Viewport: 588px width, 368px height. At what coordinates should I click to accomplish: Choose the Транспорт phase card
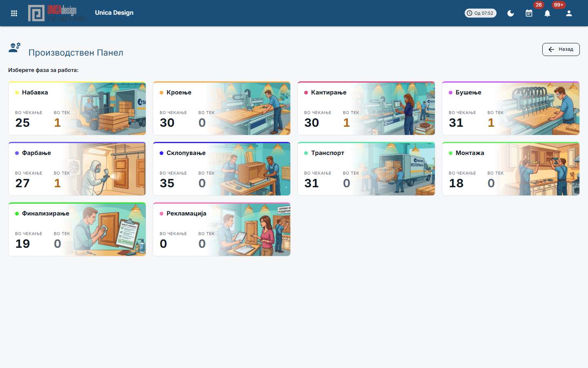[366, 169]
